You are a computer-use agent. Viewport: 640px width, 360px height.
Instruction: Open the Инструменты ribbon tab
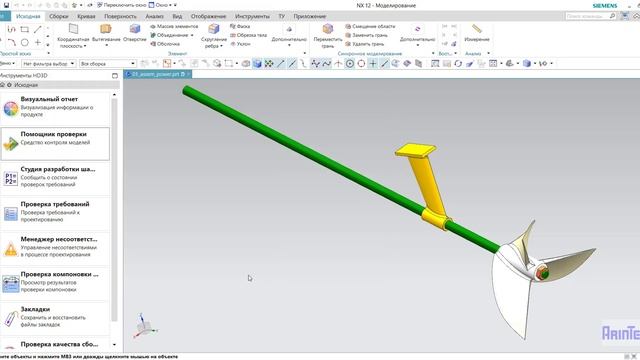coord(252,16)
